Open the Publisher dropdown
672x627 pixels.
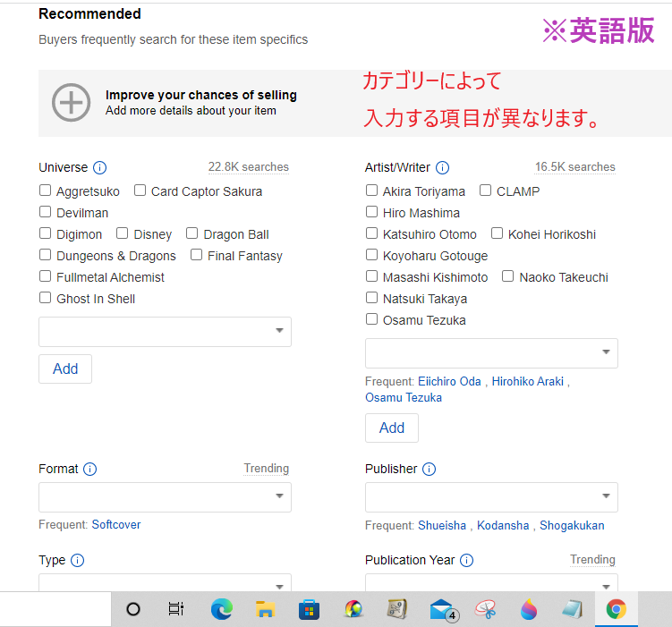[x=491, y=496]
